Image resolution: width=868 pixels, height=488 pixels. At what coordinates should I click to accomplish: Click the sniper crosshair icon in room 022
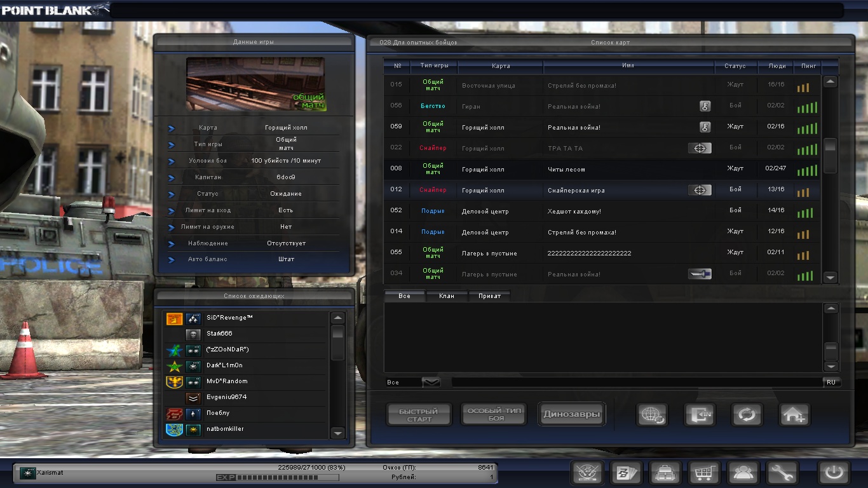[700, 148]
